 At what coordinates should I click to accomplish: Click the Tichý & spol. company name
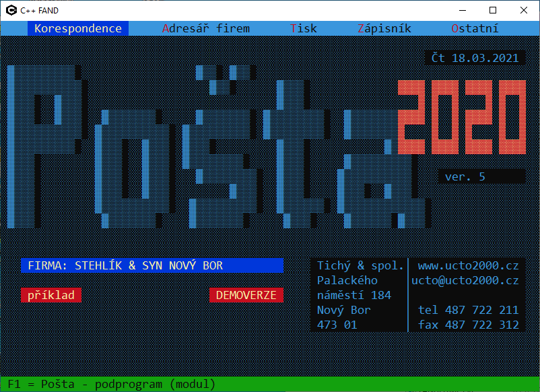(360, 265)
